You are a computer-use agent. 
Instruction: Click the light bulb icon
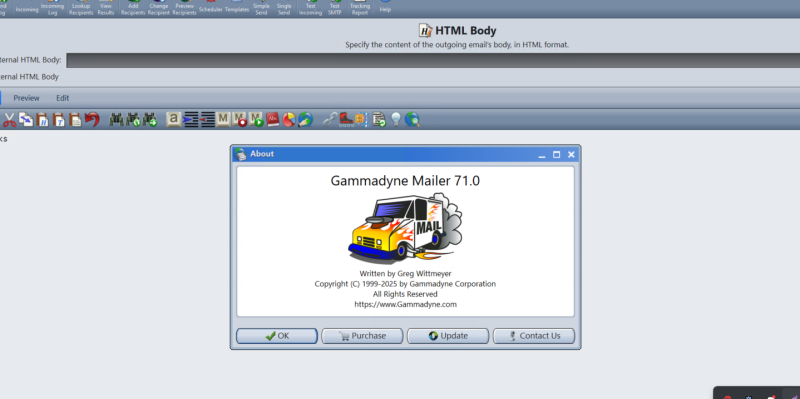click(x=396, y=120)
